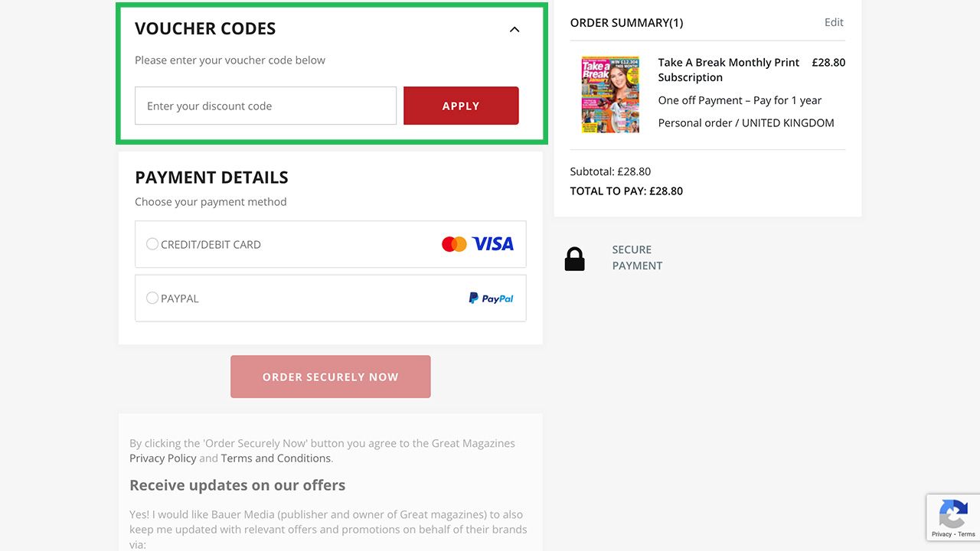
Task: Click the Mastercard logo icon
Action: 454,244
